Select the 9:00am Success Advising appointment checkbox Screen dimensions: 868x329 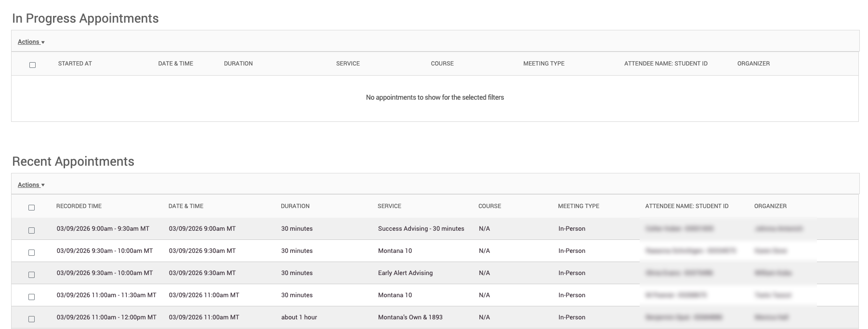pyautogui.click(x=31, y=231)
